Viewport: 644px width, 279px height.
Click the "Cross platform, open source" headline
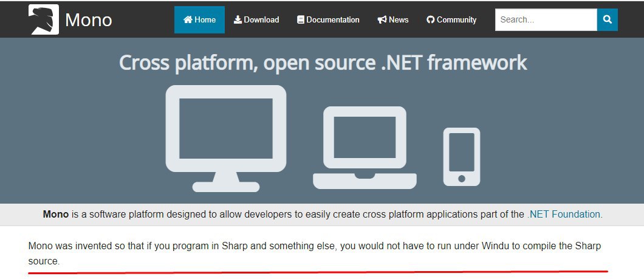point(323,63)
